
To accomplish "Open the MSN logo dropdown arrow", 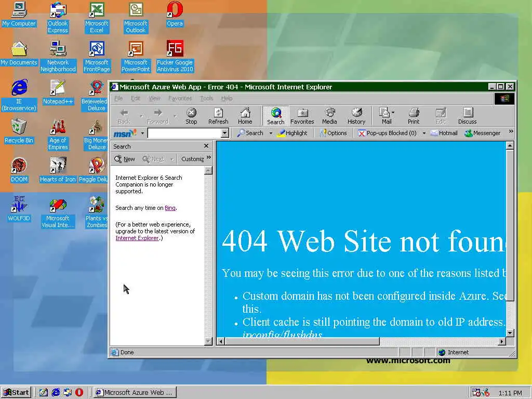I will coord(142,133).
